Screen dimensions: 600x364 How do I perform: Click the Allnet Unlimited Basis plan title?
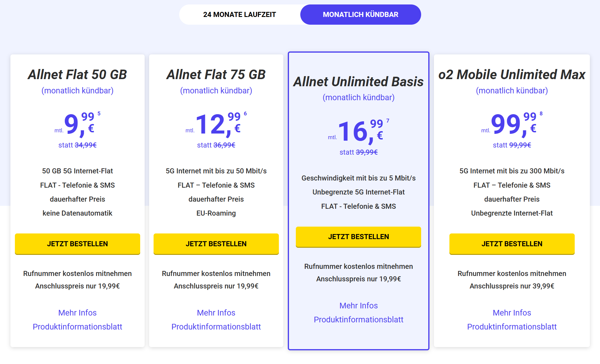[x=359, y=81]
